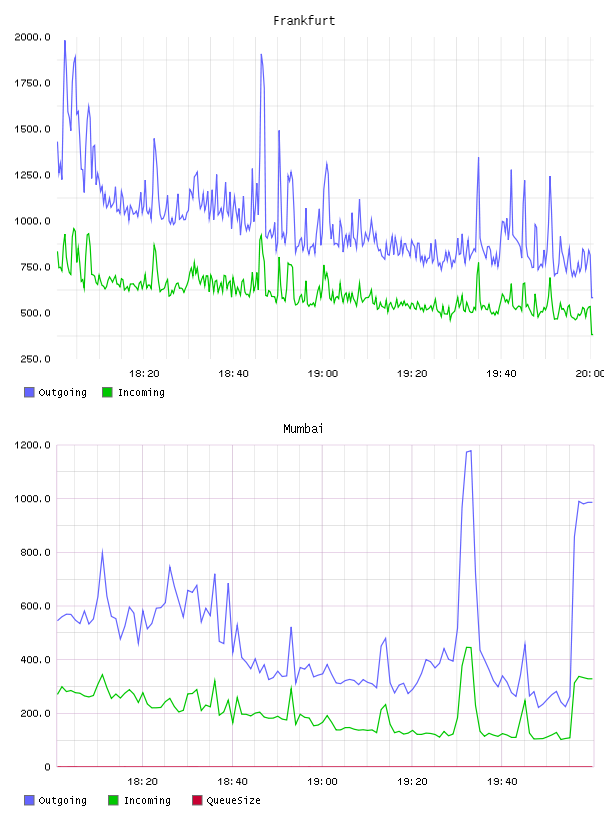Click the 600.0 y-axis label in Mumbai chart

coord(35,606)
